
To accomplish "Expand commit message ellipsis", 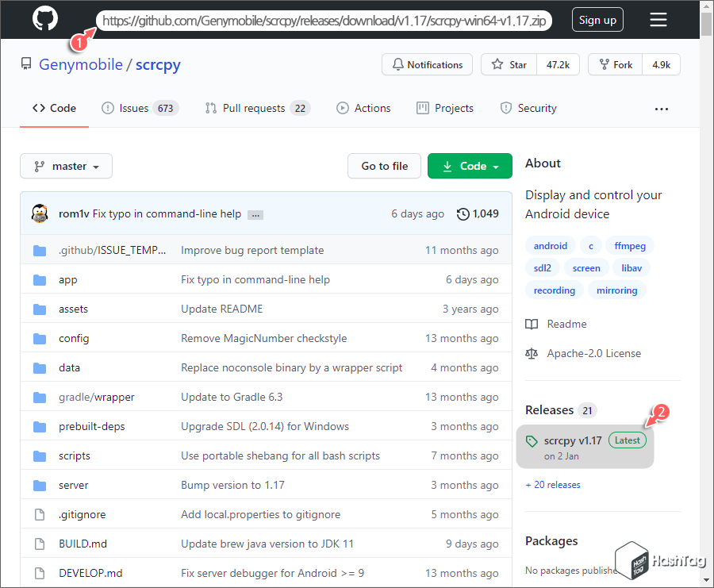I will point(255,213).
